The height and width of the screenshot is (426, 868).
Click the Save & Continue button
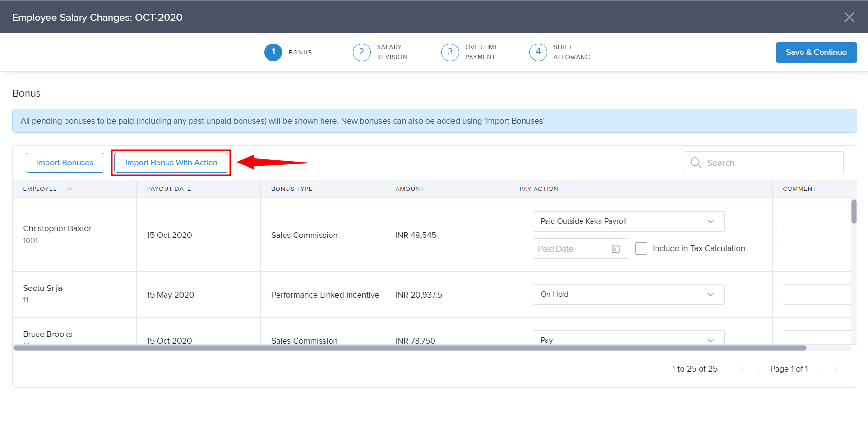(816, 52)
